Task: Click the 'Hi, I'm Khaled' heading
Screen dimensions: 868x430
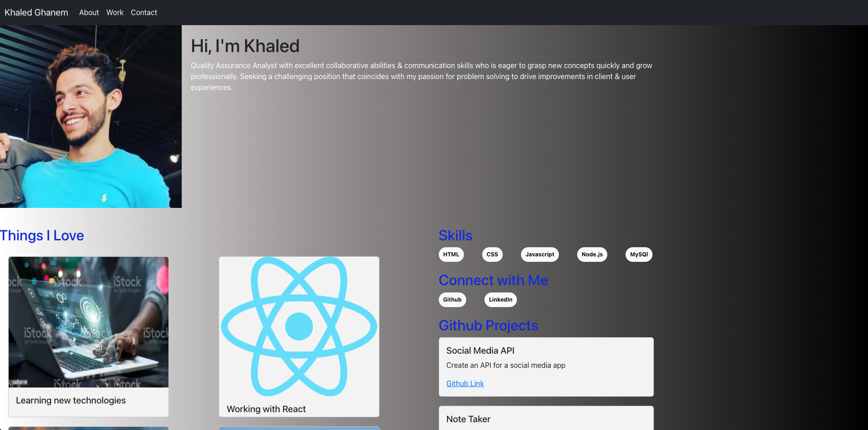Action: (245, 46)
